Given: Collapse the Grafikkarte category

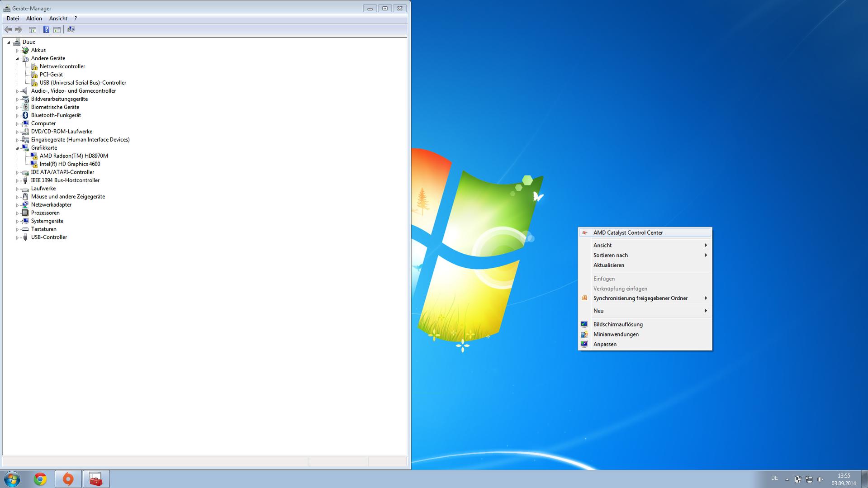Looking at the screenshot, I should (17, 148).
